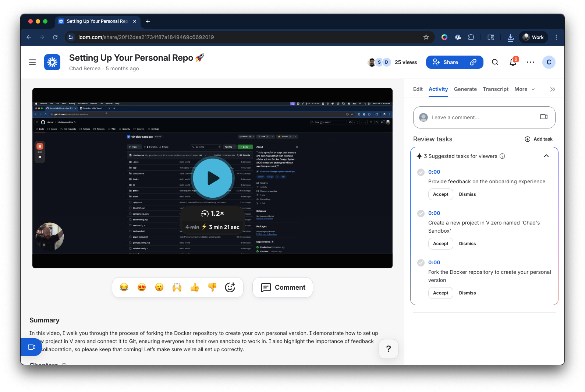This screenshot has height=392, width=585.
Task: Bookmark this page with the star icon
Action: [x=426, y=37]
